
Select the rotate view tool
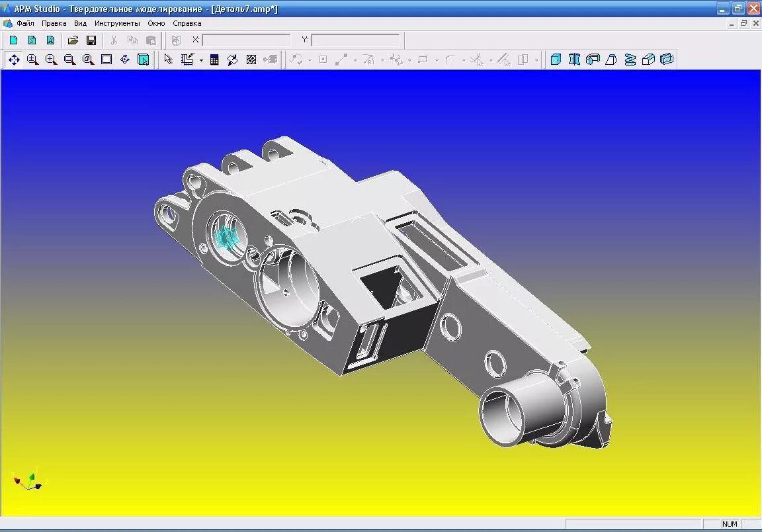[x=125, y=60]
